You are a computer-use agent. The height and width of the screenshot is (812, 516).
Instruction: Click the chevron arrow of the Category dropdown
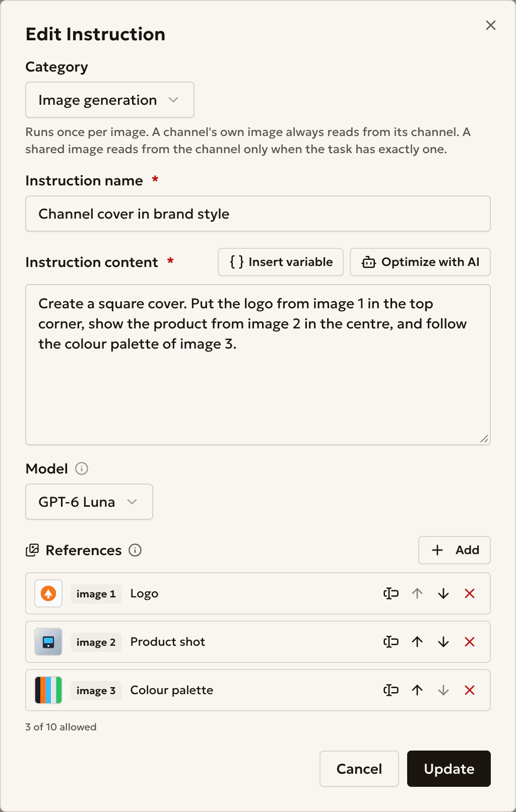[x=173, y=100]
